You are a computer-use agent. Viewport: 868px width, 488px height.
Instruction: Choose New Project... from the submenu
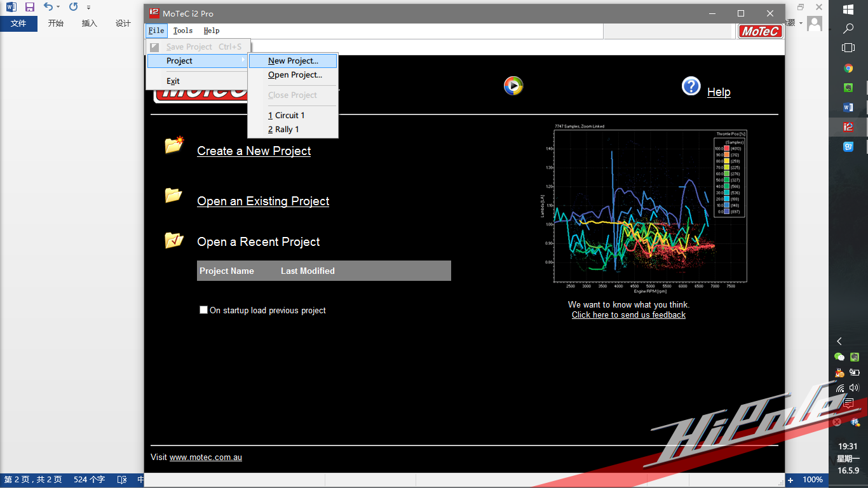[293, 61]
